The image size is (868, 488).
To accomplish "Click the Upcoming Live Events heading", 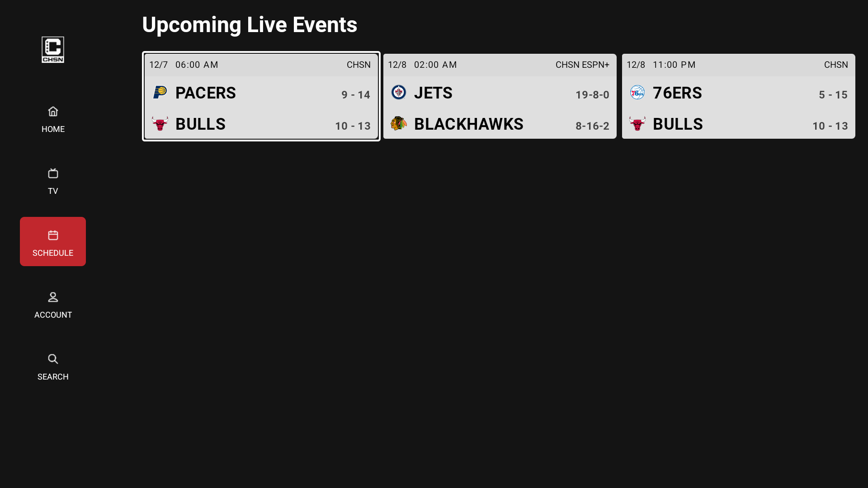I will point(250,25).
